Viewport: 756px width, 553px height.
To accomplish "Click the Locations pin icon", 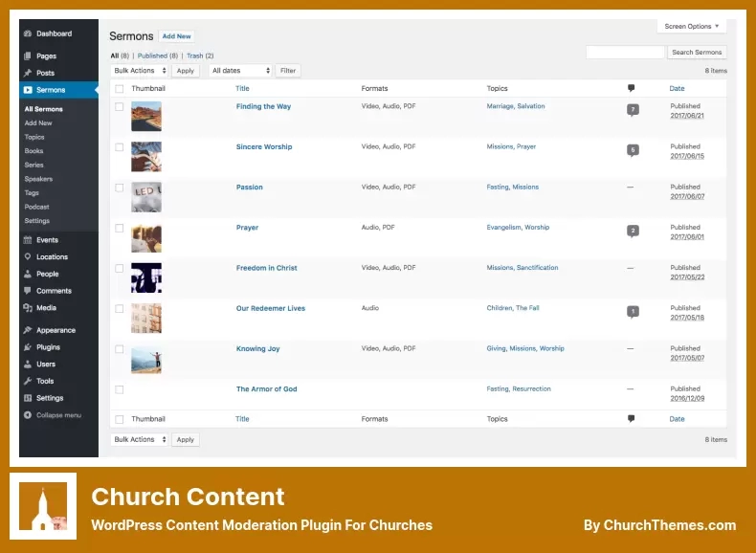I will pyautogui.click(x=28, y=257).
